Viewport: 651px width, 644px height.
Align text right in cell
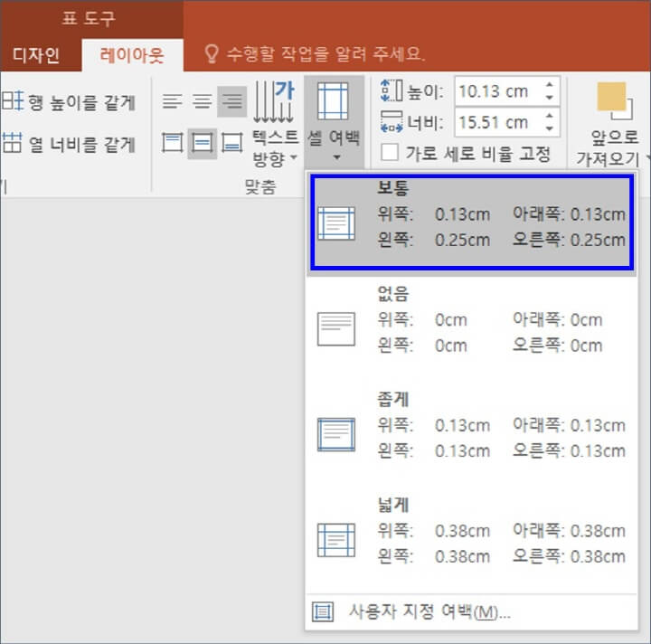coord(231,101)
